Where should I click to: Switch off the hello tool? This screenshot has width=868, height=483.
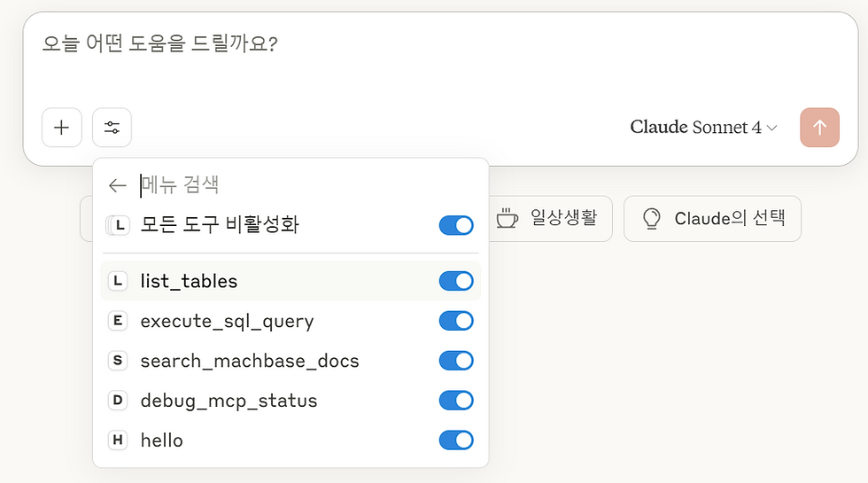pos(456,440)
